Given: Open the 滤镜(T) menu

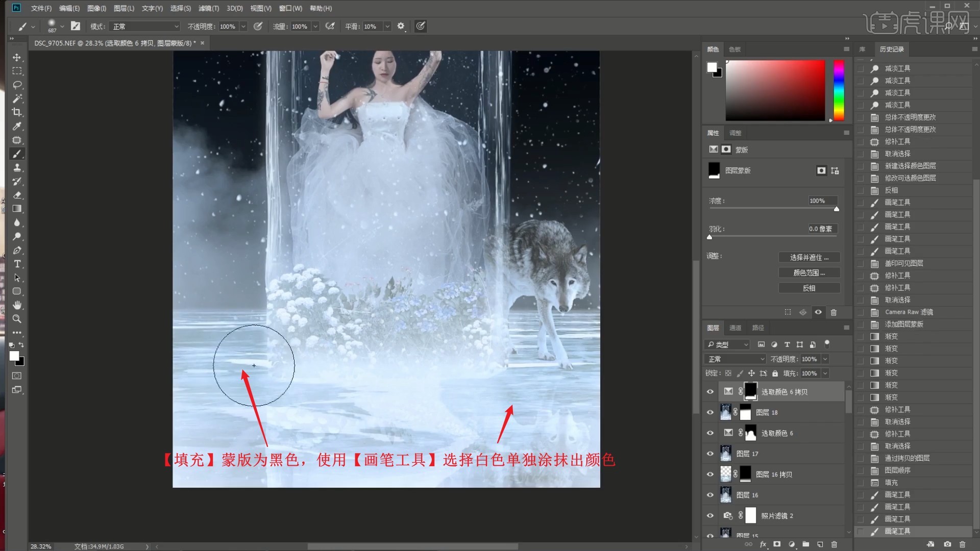Looking at the screenshot, I should tap(208, 8).
